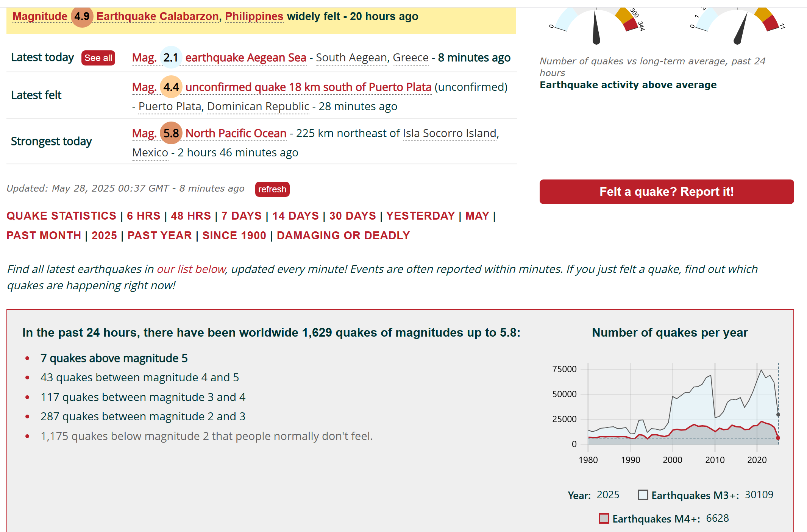The width and height of the screenshot is (807, 532).
Task: Click the North Pacific Ocean quake link
Action: (x=236, y=133)
